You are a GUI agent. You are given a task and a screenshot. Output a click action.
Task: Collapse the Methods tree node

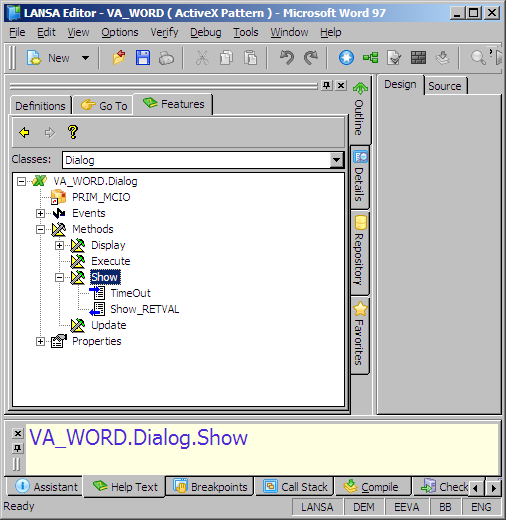40,229
